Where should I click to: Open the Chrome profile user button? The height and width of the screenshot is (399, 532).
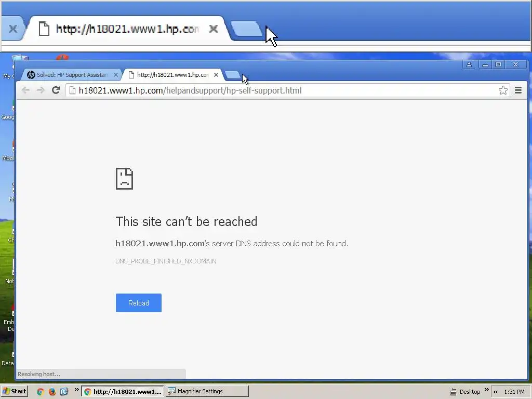(x=469, y=64)
